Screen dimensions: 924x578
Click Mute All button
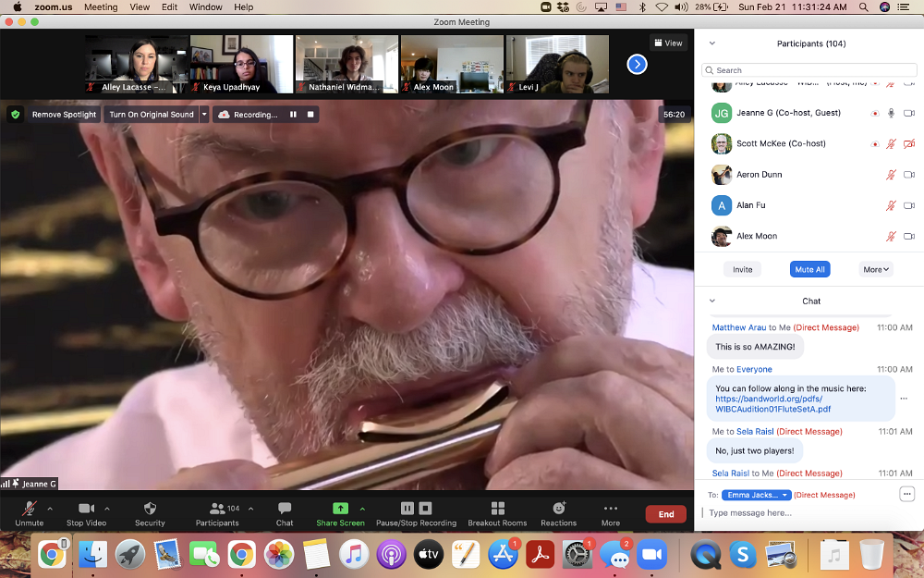coord(809,269)
